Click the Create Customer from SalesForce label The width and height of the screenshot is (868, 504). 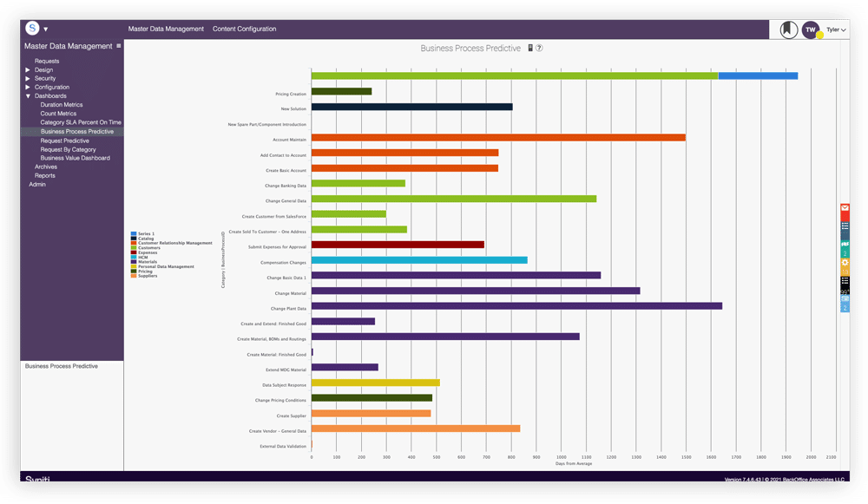tap(274, 216)
